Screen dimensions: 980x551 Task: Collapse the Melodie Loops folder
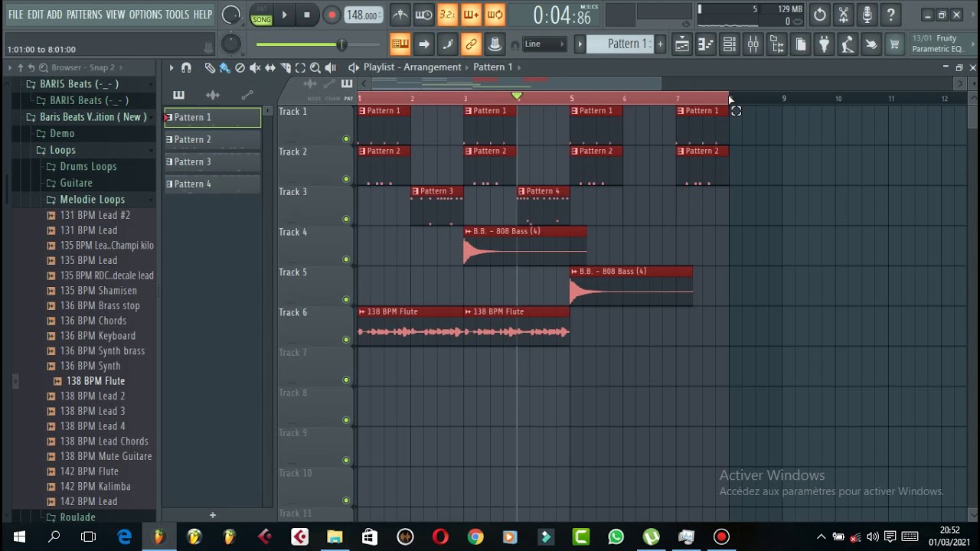(x=92, y=200)
